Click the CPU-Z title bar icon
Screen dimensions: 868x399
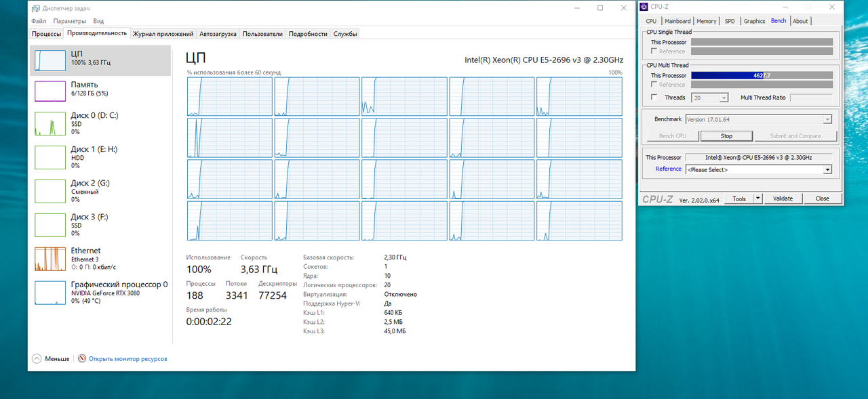644,7
